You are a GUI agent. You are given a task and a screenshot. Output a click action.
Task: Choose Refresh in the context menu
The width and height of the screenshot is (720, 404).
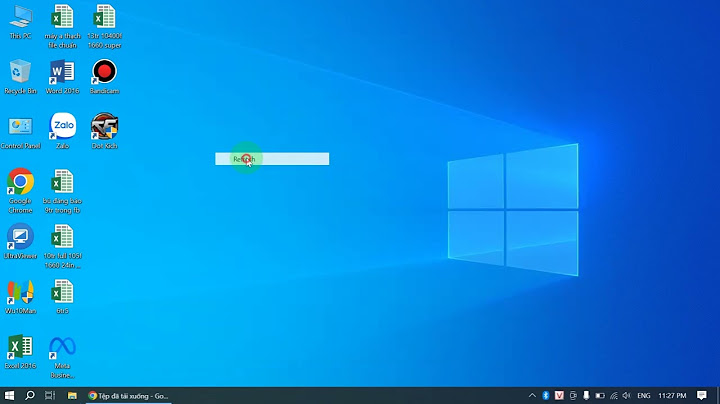(x=272, y=159)
